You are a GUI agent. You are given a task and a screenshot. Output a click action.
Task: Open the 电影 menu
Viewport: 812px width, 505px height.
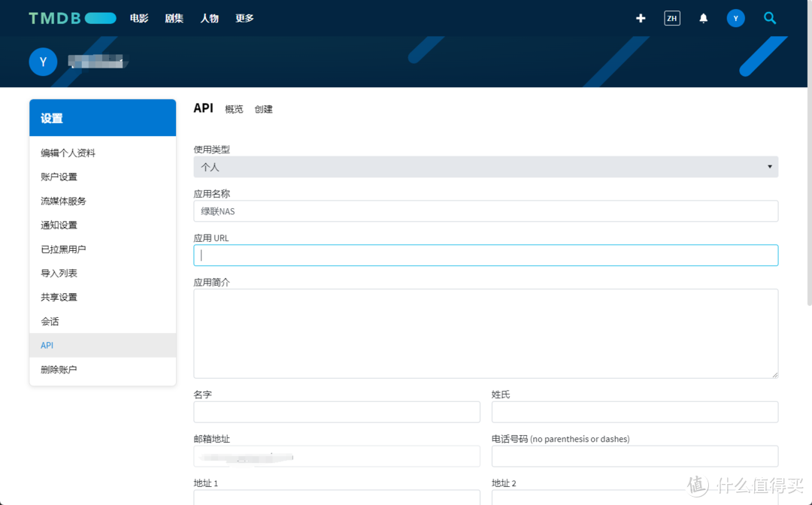coord(138,18)
